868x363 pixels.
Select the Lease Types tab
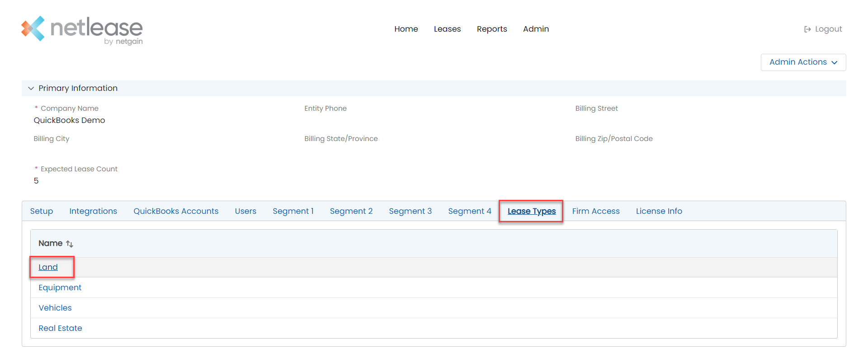tap(532, 211)
